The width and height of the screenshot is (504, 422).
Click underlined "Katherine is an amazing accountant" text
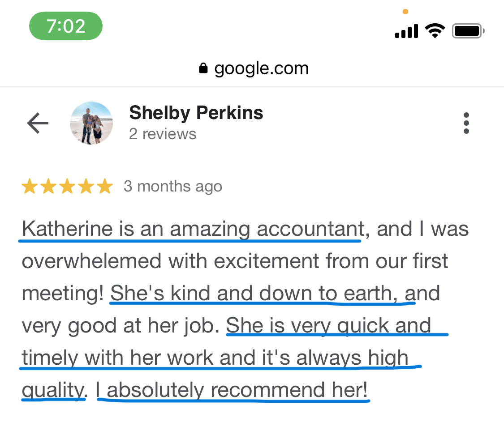click(193, 230)
